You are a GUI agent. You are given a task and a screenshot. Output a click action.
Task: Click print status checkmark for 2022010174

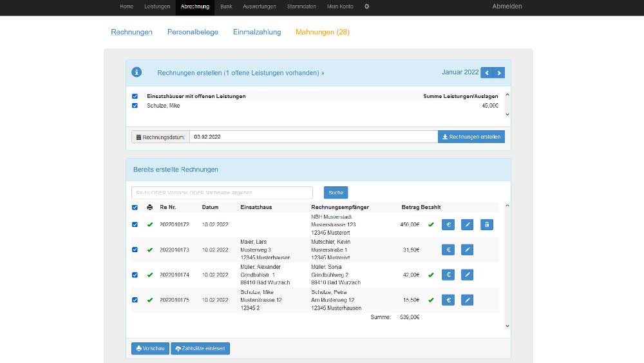coord(150,275)
